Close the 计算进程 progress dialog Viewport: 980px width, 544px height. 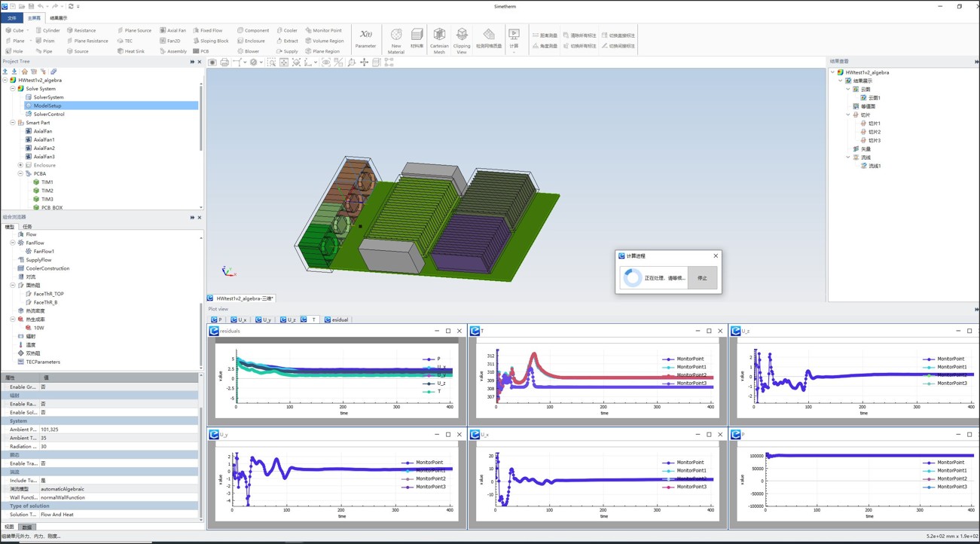tap(716, 256)
